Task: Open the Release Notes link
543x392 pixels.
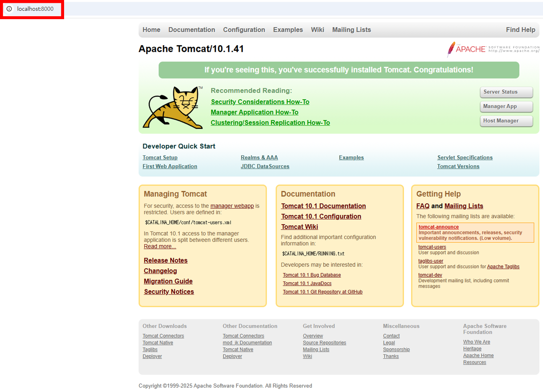Action: (x=165, y=260)
